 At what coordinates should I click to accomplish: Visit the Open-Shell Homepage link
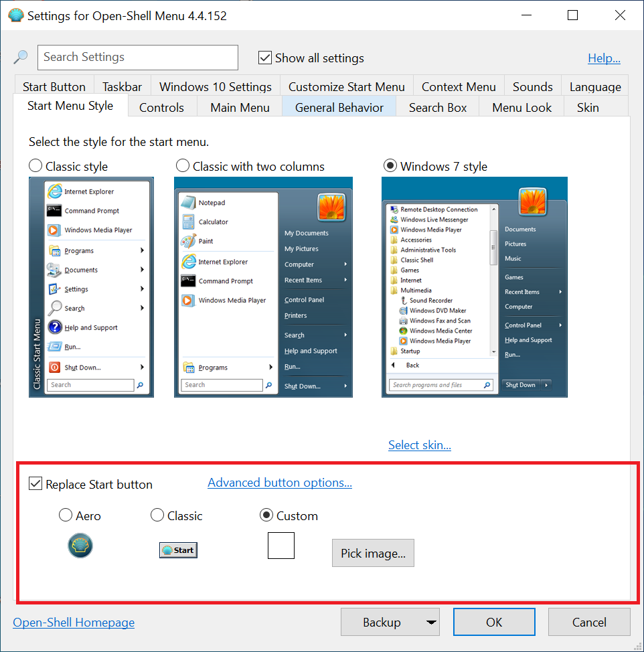tap(74, 622)
